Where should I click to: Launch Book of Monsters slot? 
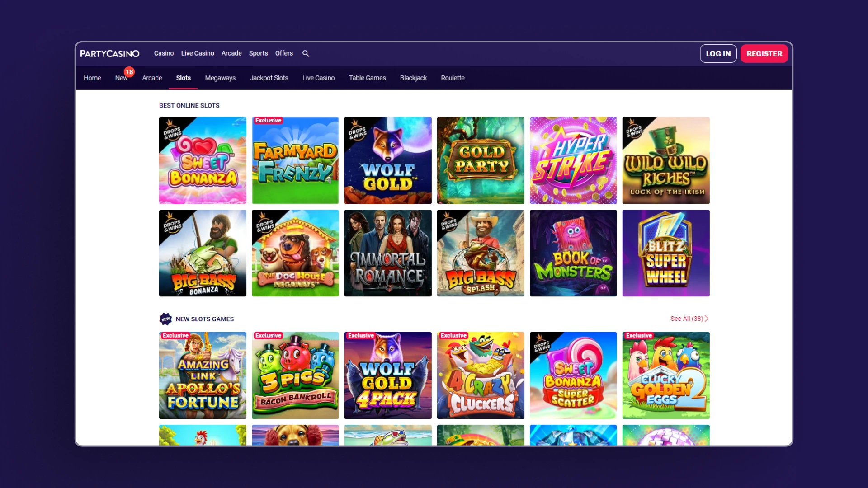(573, 253)
